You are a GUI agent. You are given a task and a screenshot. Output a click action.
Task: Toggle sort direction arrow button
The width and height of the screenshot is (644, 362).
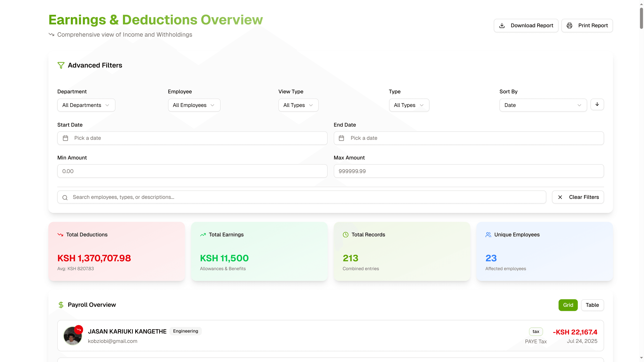[597, 104]
